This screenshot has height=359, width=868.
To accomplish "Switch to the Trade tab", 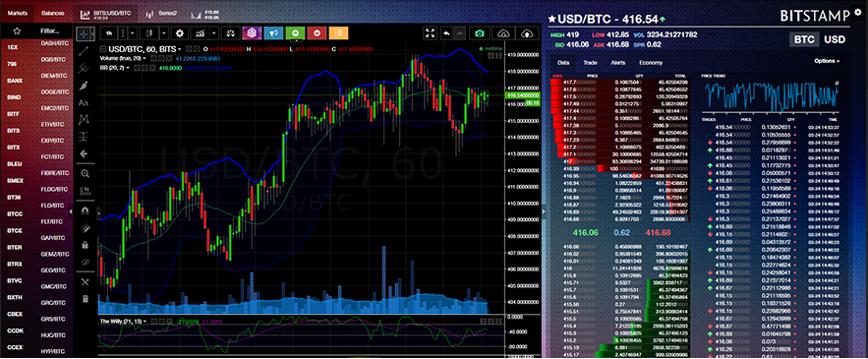I will tap(590, 63).
